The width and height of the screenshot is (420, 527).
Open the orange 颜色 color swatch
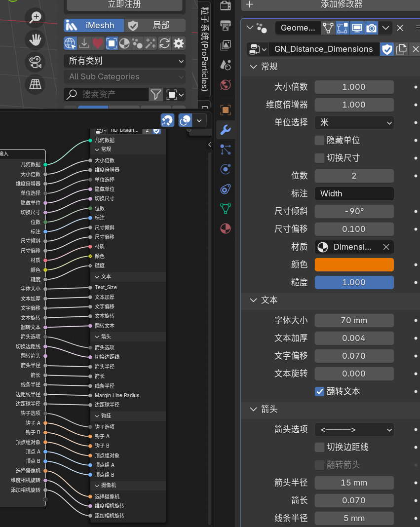tap(354, 264)
